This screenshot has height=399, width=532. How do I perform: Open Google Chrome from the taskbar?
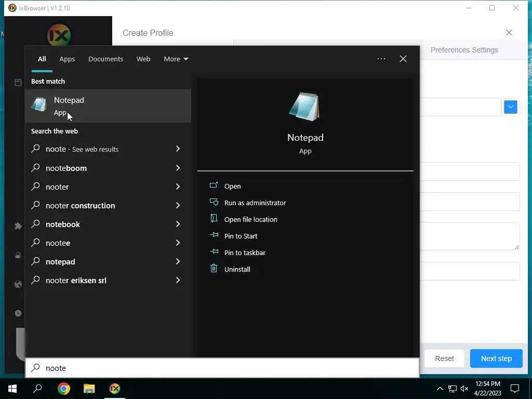point(63,389)
